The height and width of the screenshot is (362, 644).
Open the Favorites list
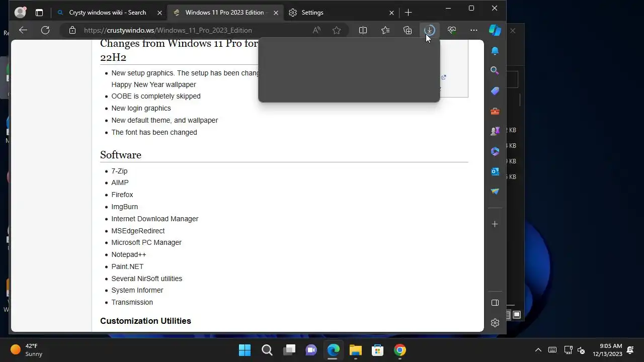[385, 30]
